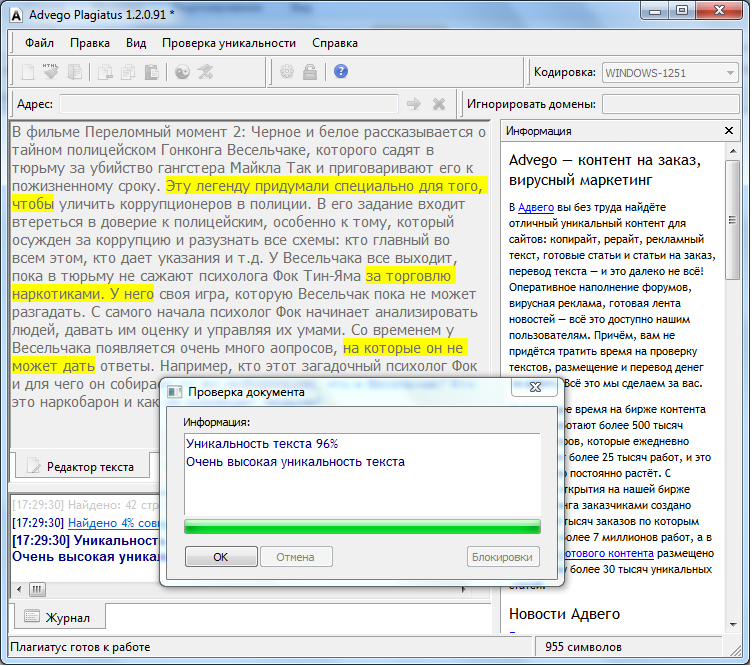This screenshot has height=667, width=752.
Task: Click the new document toolbar icon
Action: [28, 72]
